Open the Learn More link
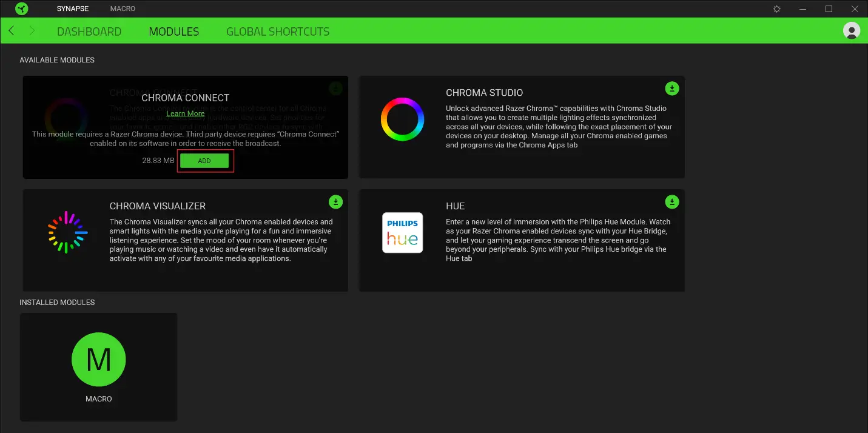This screenshot has height=433, width=868. (186, 113)
